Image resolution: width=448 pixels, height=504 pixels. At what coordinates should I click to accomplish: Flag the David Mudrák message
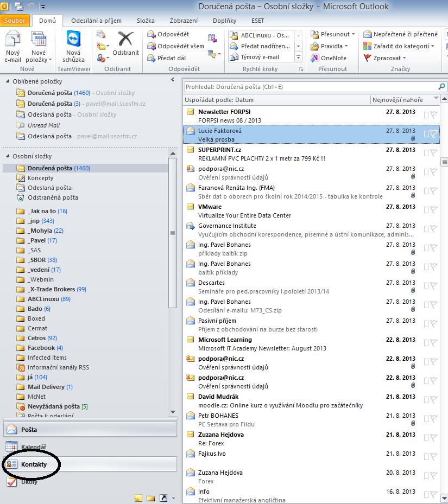coord(433,399)
